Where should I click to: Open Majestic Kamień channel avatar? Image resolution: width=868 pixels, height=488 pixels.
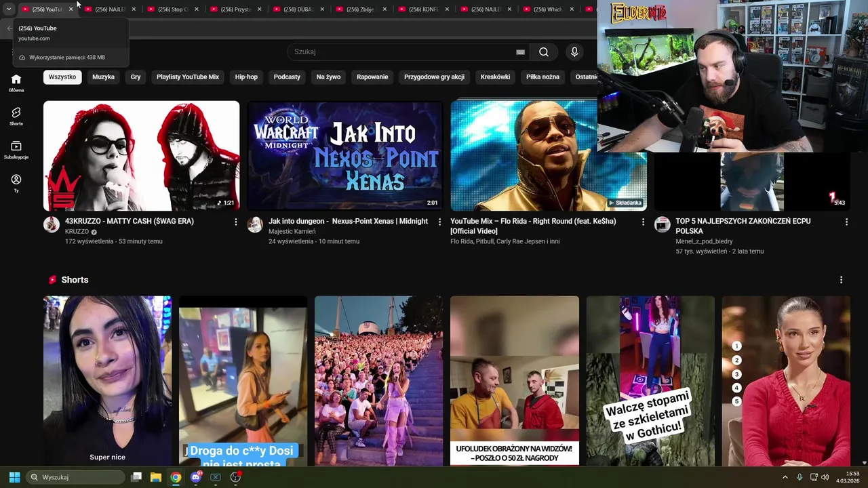coord(255,225)
